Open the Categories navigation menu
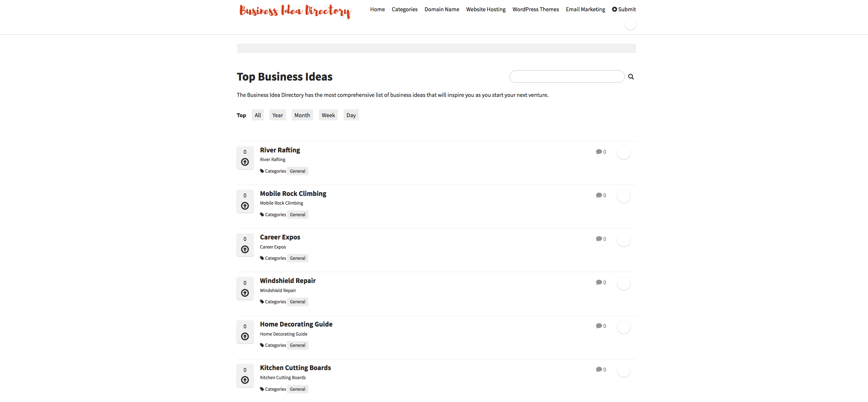This screenshot has width=868, height=402. tap(404, 9)
